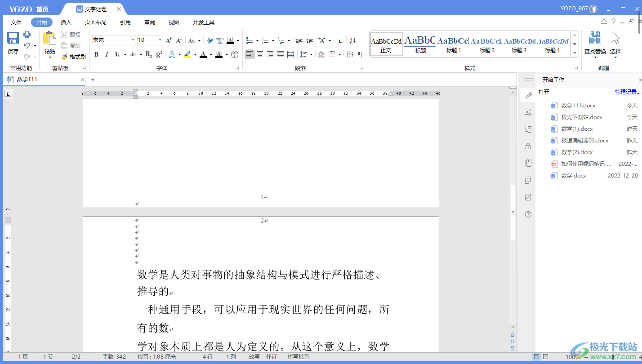Viewport: 642px width, 364px height.
Task: Apply character shading with gray A
Action: 219,54
